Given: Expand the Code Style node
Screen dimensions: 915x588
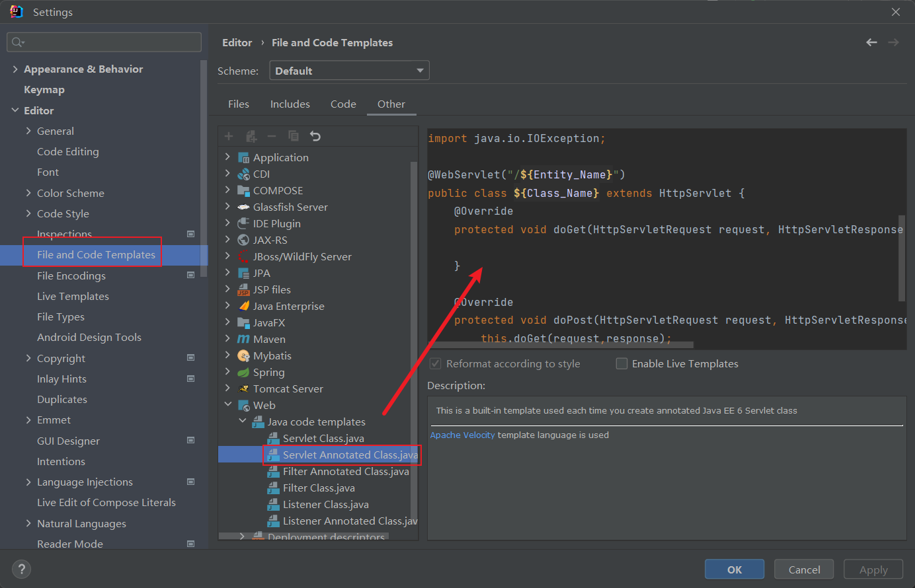Looking at the screenshot, I should (x=28, y=213).
